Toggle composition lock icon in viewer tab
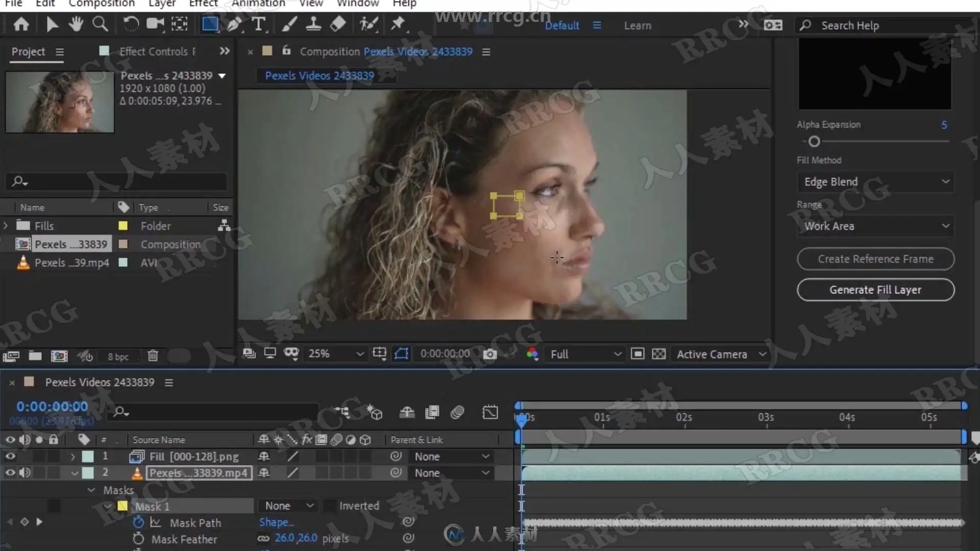The width and height of the screenshot is (980, 551). tap(286, 50)
